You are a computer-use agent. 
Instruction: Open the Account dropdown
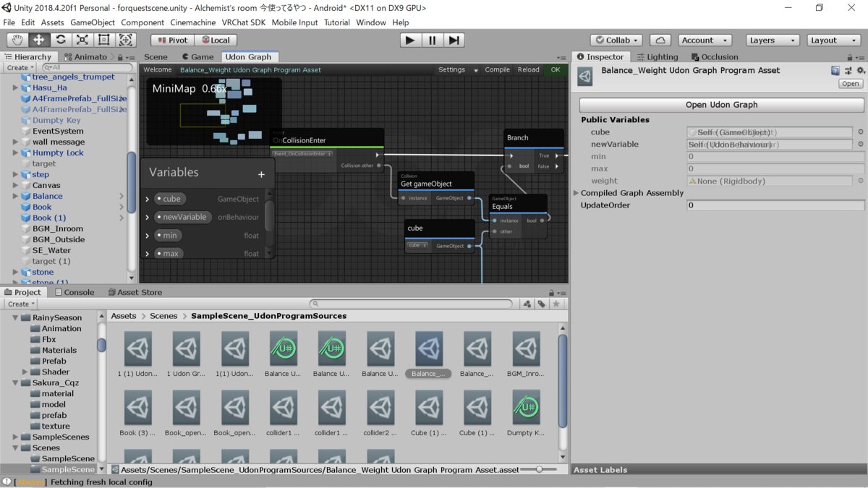point(705,40)
